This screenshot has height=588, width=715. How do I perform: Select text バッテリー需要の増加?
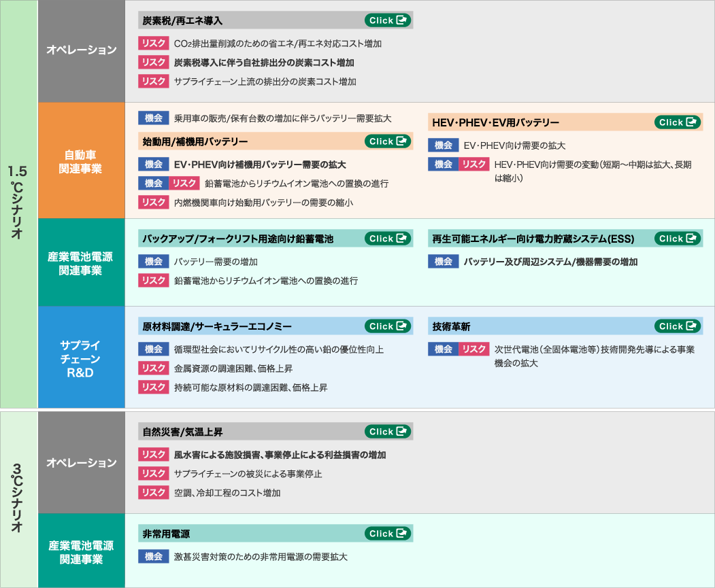tap(216, 262)
